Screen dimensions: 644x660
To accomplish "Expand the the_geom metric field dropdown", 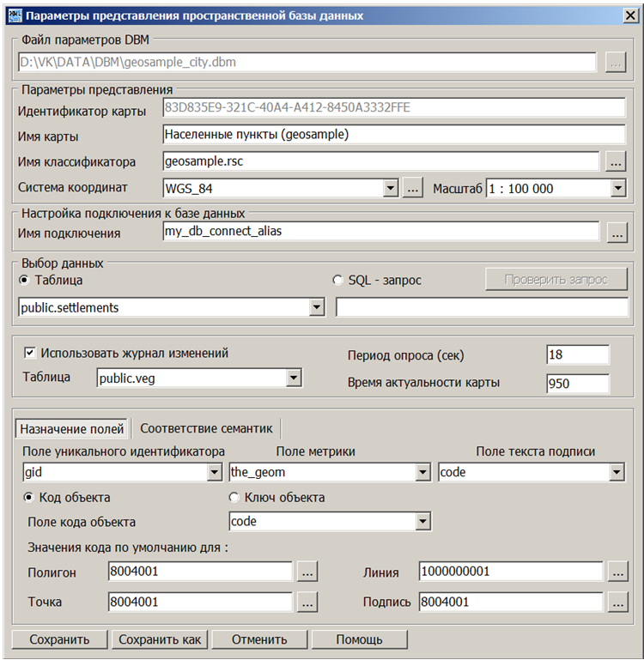I will pos(422,472).
